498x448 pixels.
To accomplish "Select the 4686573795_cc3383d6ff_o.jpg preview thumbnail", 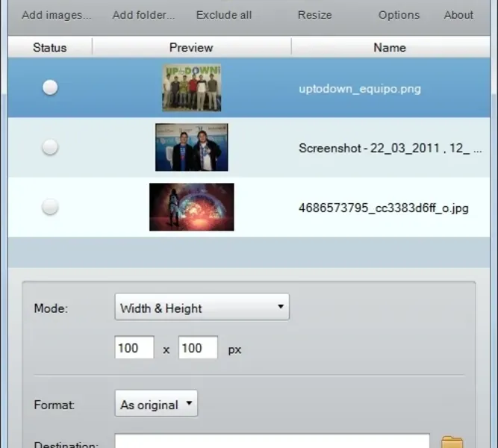I will point(192,207).
